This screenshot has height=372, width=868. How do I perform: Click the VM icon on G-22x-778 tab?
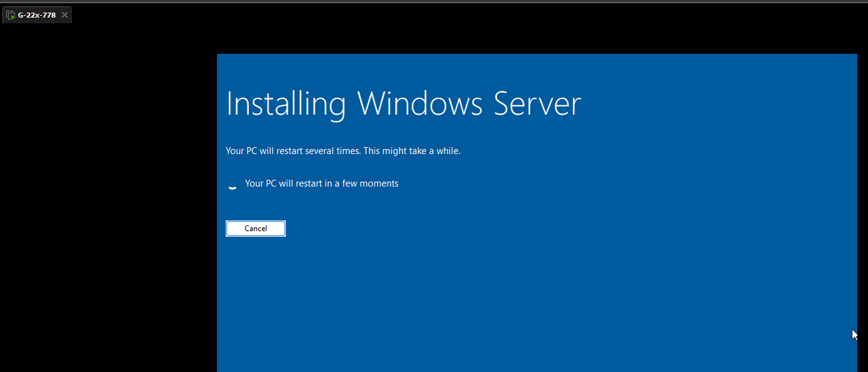[x=11, y=15]
